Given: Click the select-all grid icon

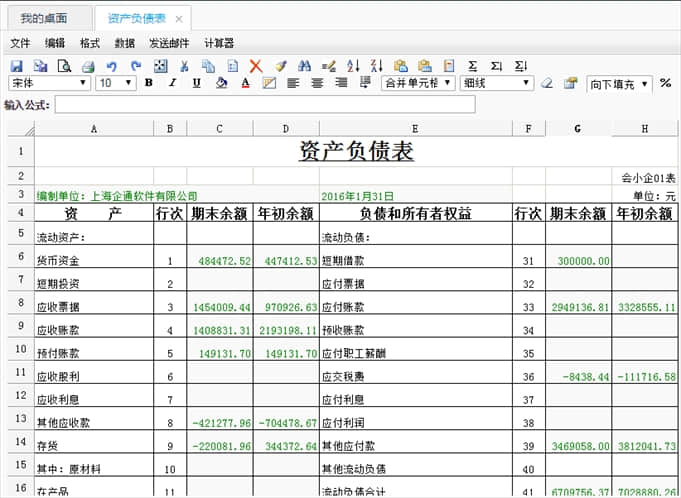Looking at the screenshot, I should click(x=161, y=66).
